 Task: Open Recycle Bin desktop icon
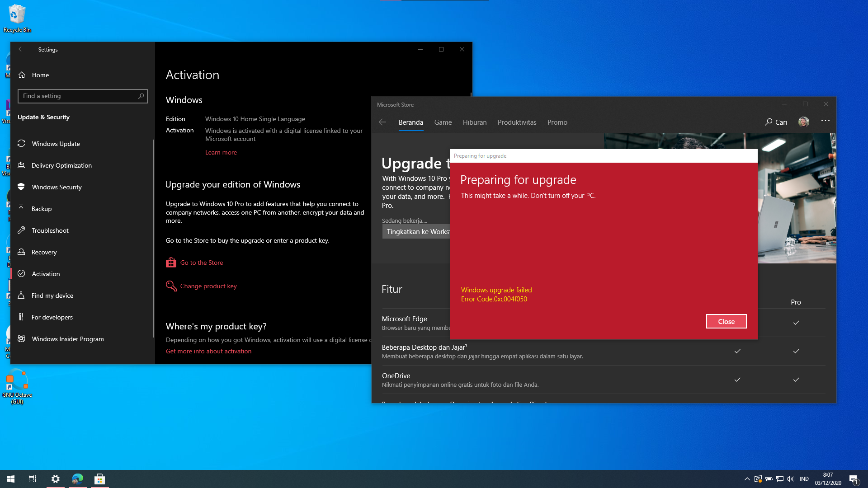click(17, 19)
